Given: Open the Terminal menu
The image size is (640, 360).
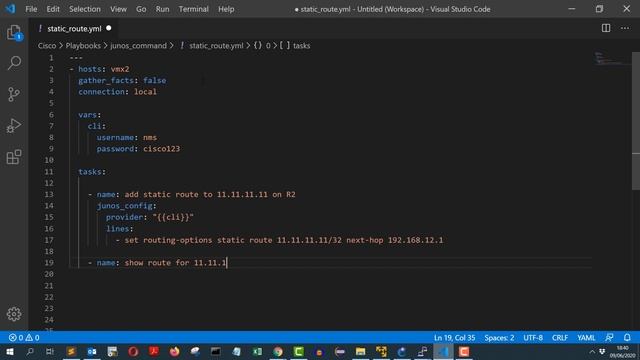Looking at the screenshot, I should 193,9.
